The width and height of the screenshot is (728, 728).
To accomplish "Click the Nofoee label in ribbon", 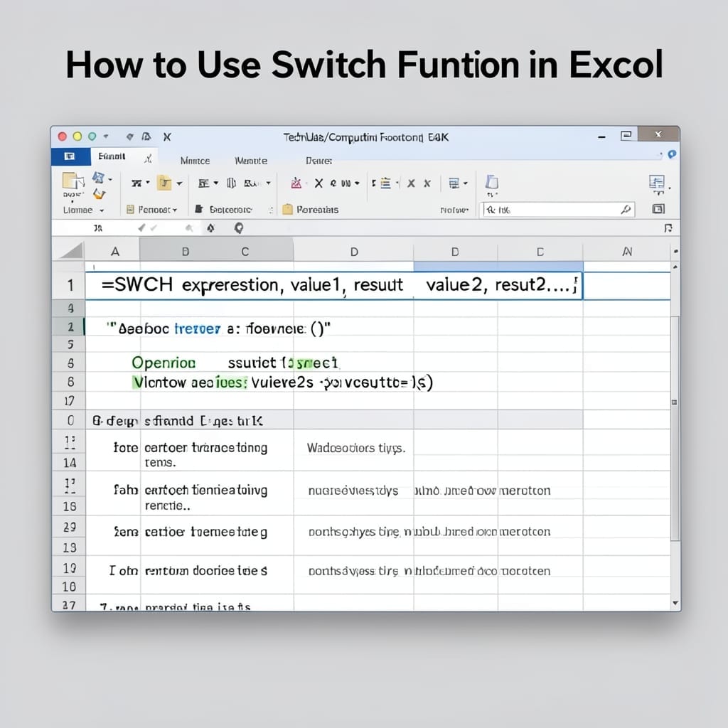I will [x=454, y=210].
